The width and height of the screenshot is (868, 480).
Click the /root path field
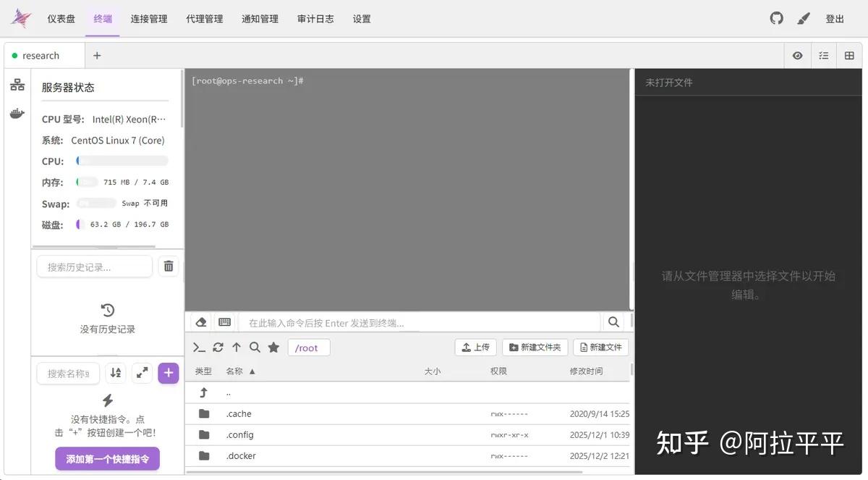(x=309, y=348)
